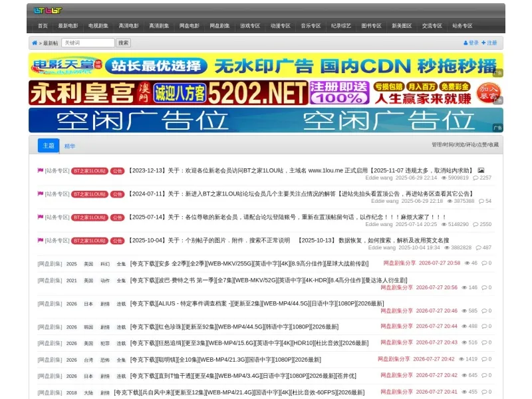This screenshot has width=532, height=399.
Task: Click the eye views icon beside 5148290
Action: (x=444, y=224)
